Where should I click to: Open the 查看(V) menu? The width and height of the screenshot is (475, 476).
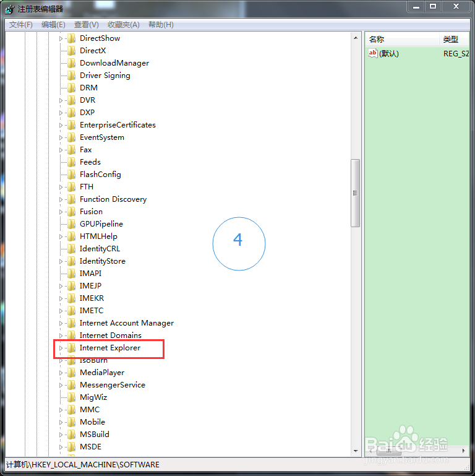click(87, 25)
